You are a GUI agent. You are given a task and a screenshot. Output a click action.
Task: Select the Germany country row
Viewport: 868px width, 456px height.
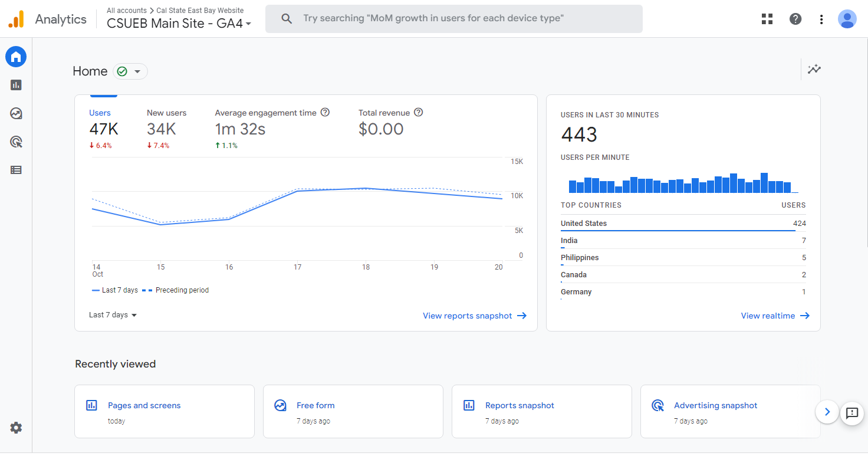tap(683, 292)
